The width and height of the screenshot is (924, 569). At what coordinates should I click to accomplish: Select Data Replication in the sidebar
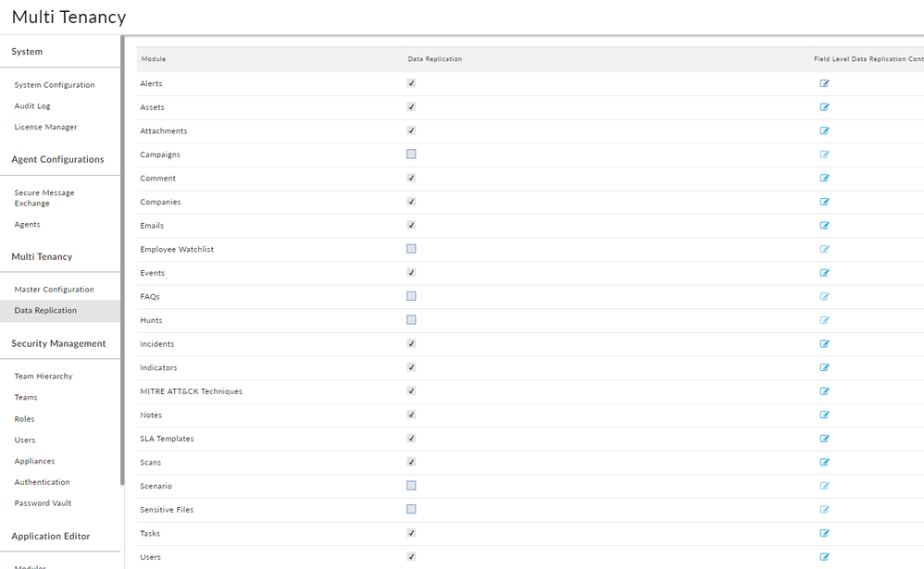tap(45, 311)
